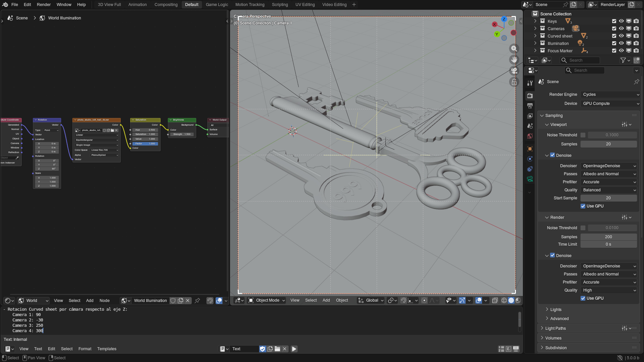The width and height of the screenshot is (644, 362).
Task: Uncheck the Viewport Denoise checkbox
Action: (552, 155)
